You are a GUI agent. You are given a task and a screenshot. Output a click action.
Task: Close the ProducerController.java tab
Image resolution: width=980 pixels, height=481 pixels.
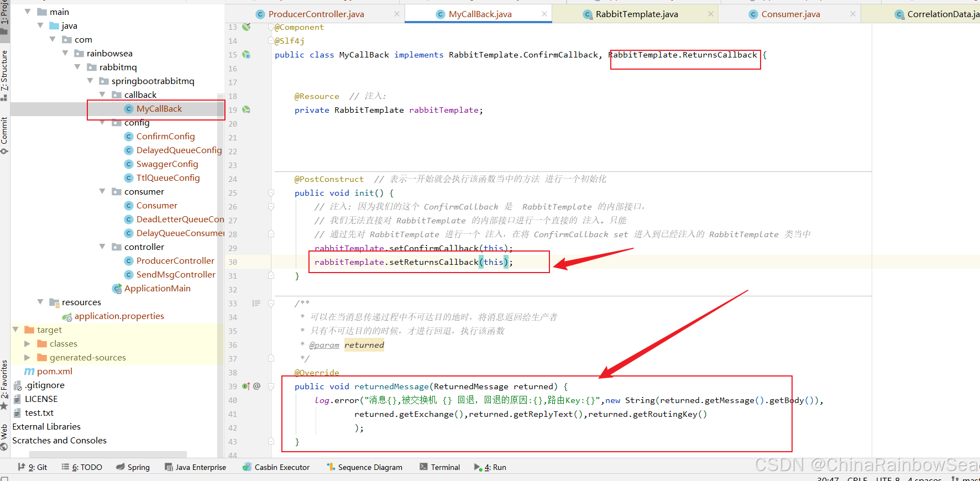[396, 14]
